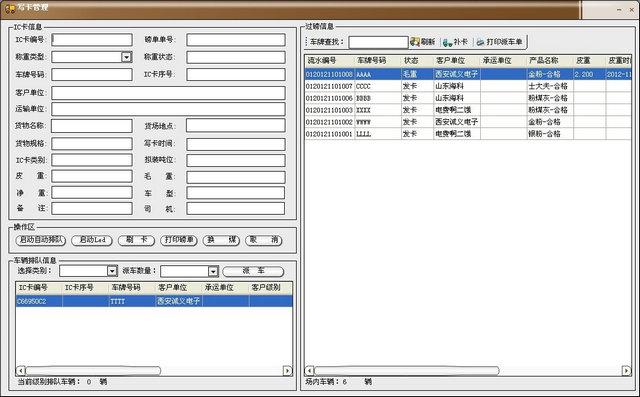The width and height of the screenshot is (640, 397).
Task: Click the 刷卡 button
Action: (x=136, y=240)
